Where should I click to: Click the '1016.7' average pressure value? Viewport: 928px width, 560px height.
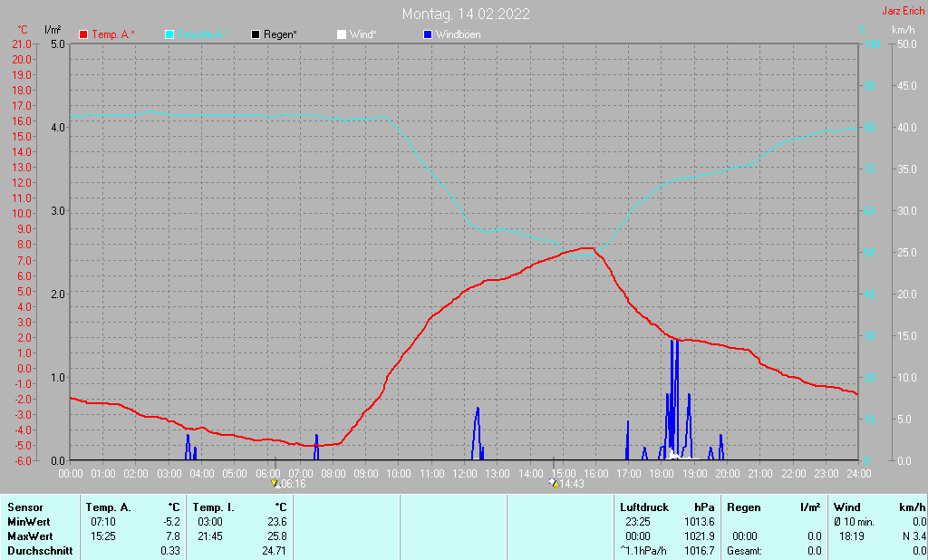click(700, 551)
